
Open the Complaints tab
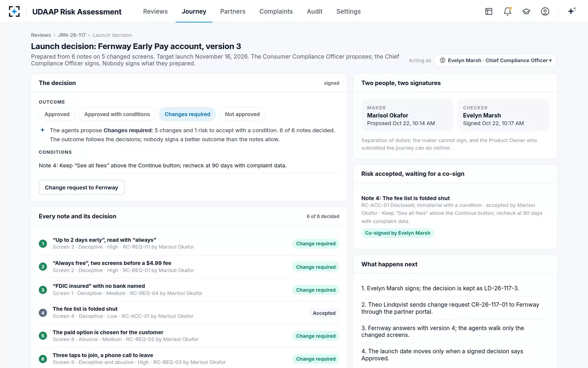pos(276,11)
